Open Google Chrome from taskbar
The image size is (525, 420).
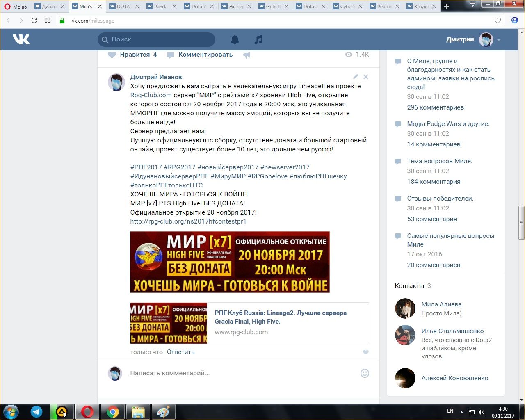tap(113, 412)
